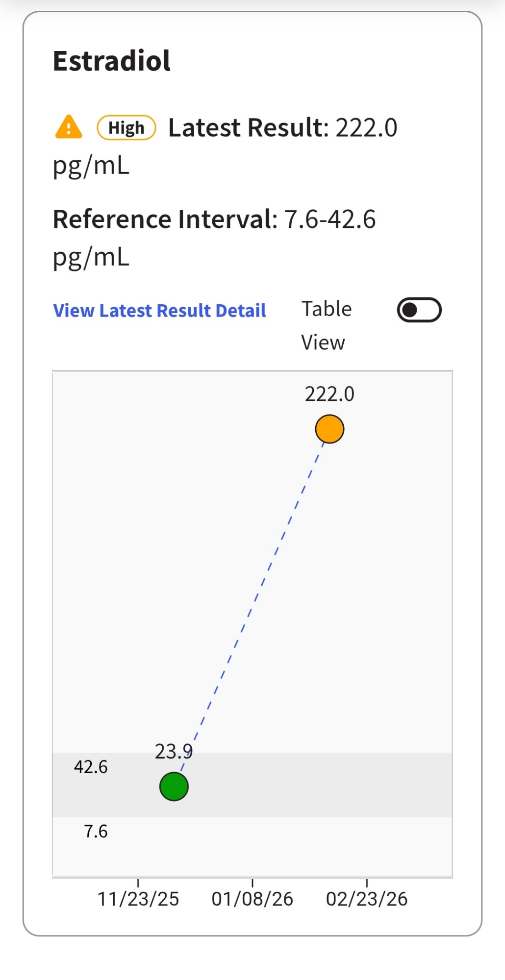The width and height of the screenshot is (505, 980).
Task: Tap the Latest Result 222.0 text
Action: [282, 128]
